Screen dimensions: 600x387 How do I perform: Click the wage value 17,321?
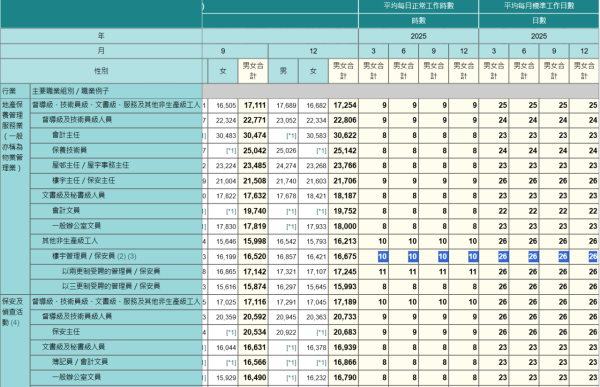(x=286, y=272)
